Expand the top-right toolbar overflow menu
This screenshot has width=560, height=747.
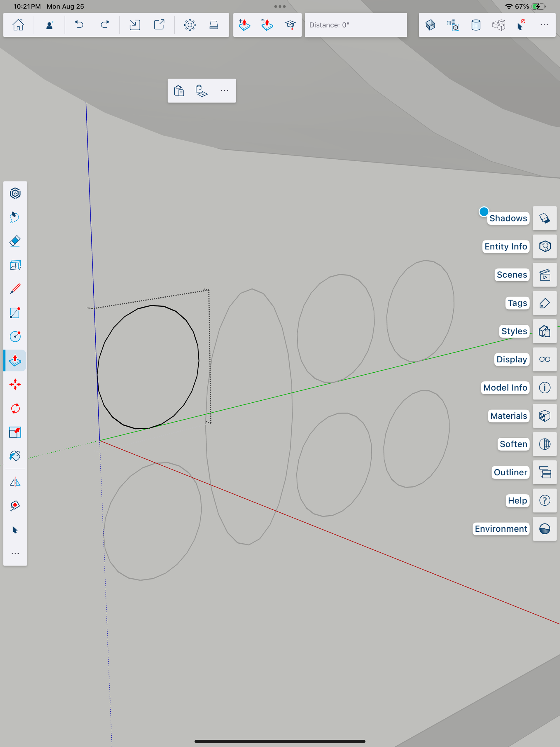(544, 25)
